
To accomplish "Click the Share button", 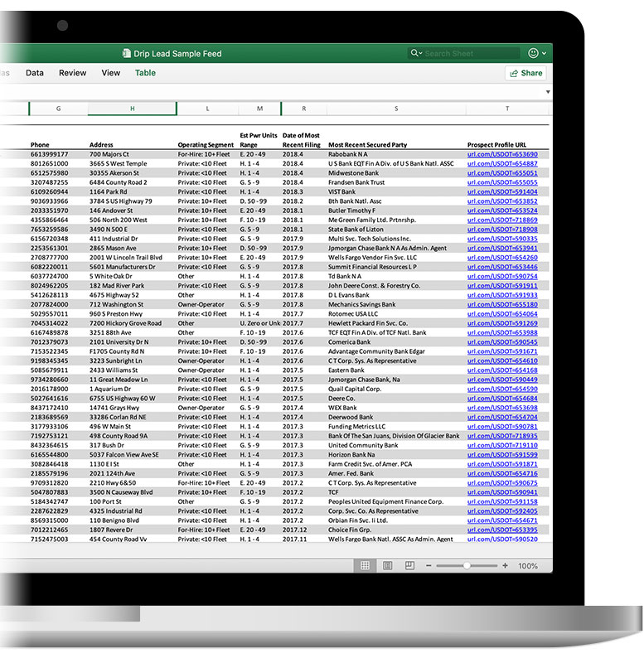I will [x=525, y=73].
